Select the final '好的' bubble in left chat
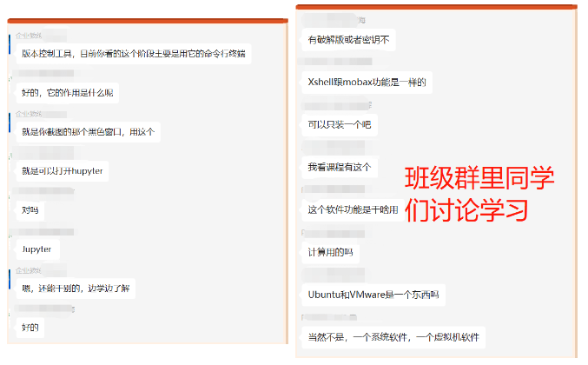 [x=30, y=328]
